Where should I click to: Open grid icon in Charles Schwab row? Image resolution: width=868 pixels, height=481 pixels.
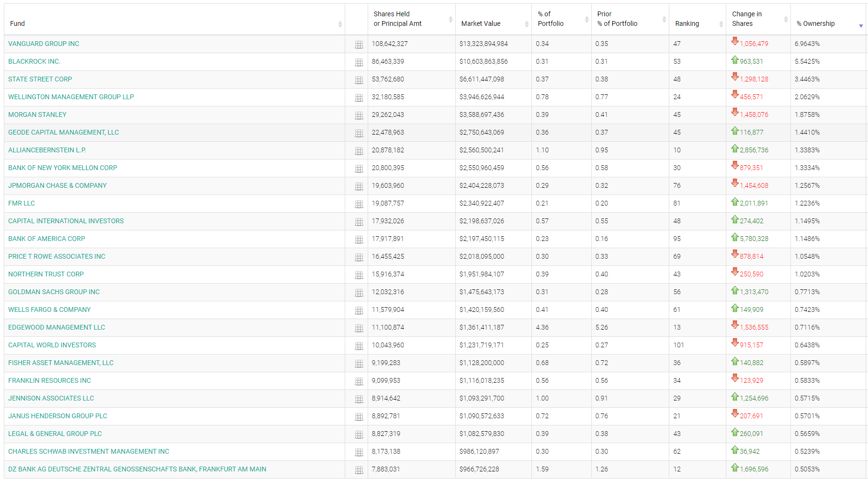pyautogui.click(x=359, y=452)
